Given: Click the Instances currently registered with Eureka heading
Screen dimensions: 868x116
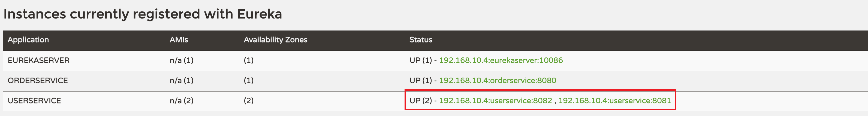Looking at the screenshot, I should [x=143, y=14].
